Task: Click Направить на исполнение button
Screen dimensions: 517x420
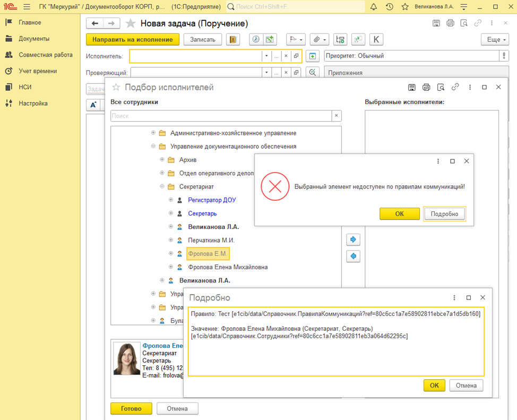Action: 133,40
